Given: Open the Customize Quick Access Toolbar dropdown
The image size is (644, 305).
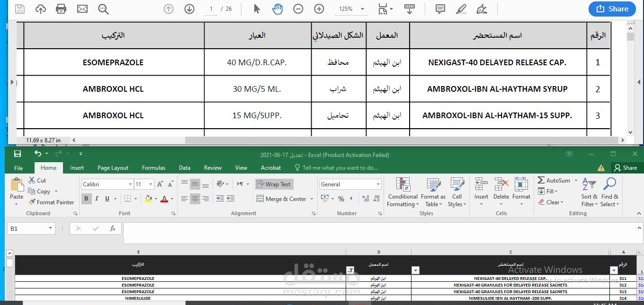Looking at the screenshot, I should point(80,154).
